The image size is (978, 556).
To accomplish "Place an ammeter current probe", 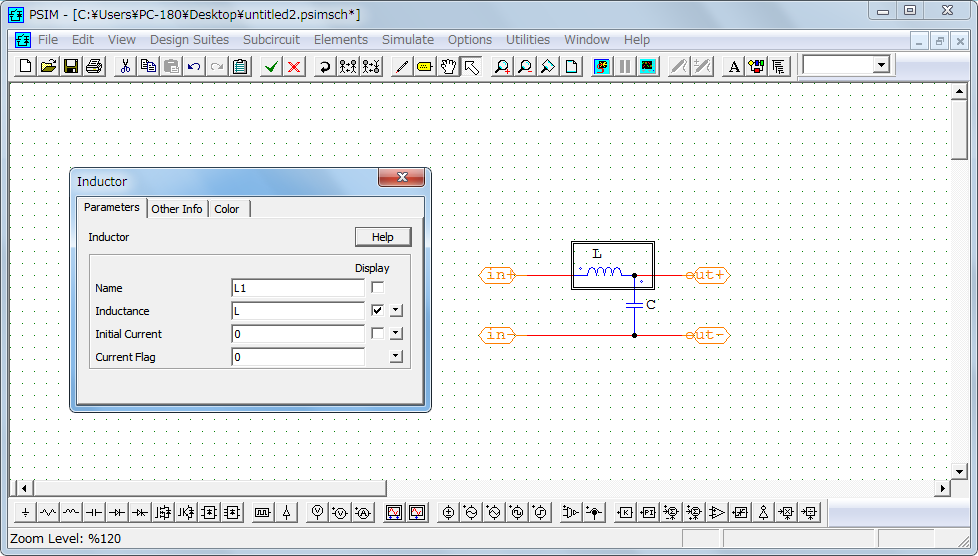I will tap(363, 513).
